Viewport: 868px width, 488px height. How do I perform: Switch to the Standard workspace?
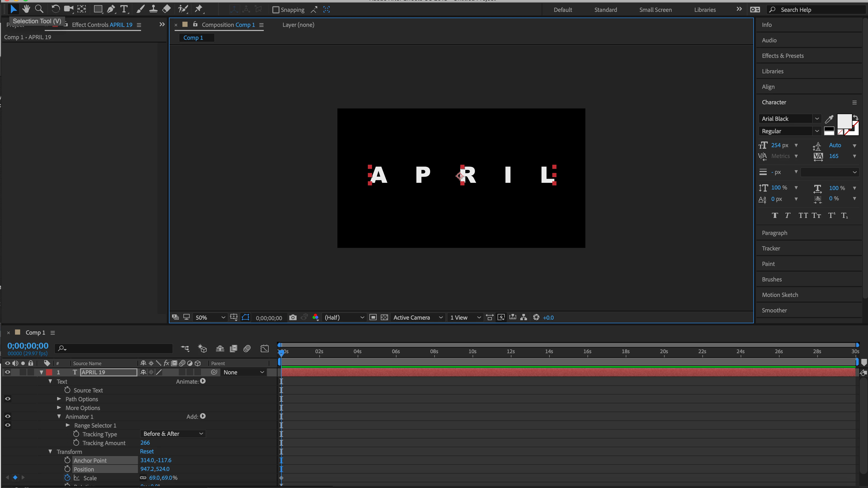click(x=605, y=10)
